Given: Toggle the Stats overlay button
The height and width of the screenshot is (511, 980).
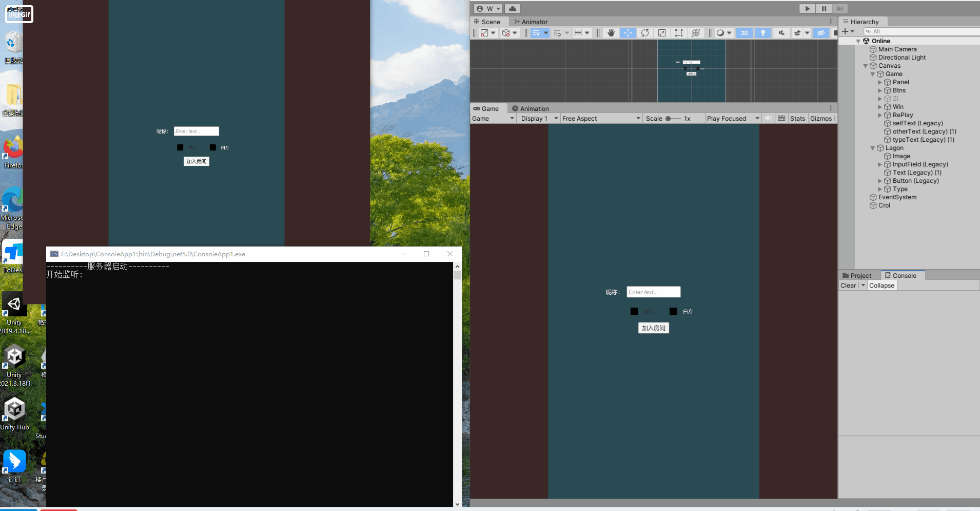Looking at the screenshot, I should [x=798, y=119].
